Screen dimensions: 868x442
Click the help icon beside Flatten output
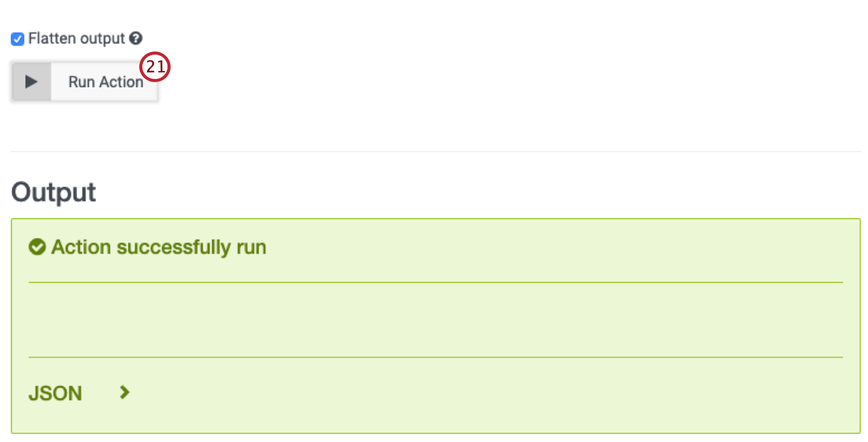135,38
